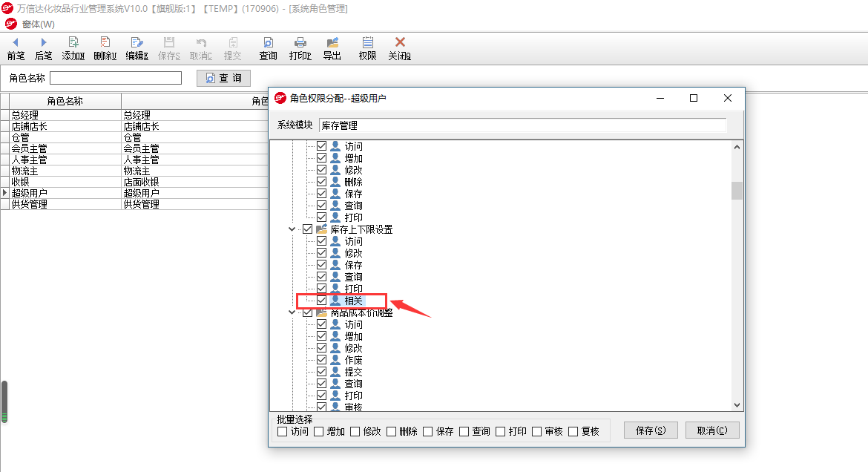Collapse the 库存上下限设置 tree node
Screen dimensions: 868x472
point(292,229)
